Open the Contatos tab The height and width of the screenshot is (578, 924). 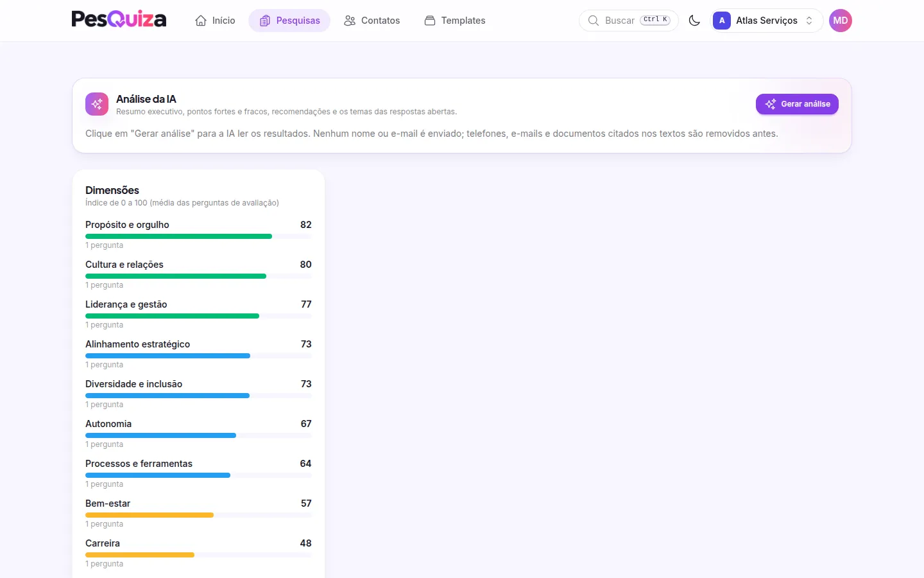[372, 21]
